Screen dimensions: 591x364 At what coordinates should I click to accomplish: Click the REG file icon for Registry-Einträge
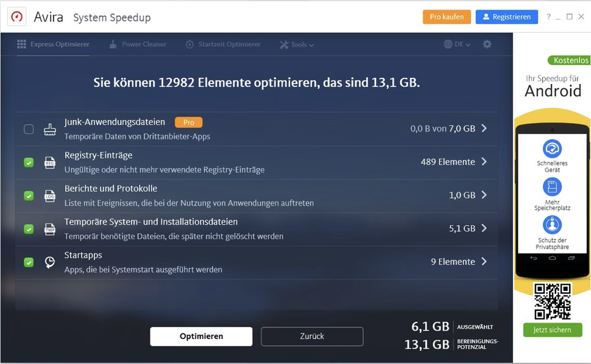[50, 163]
